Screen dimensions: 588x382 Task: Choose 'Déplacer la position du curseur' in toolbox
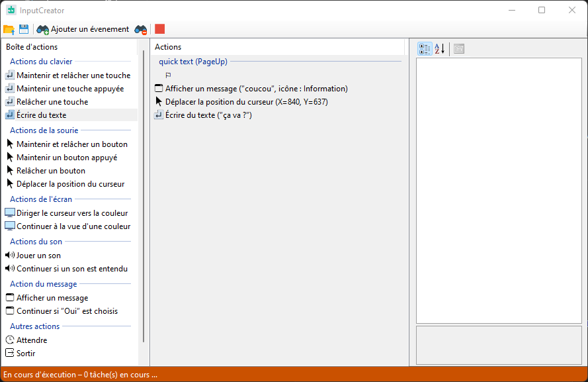[x=70, y=184]
